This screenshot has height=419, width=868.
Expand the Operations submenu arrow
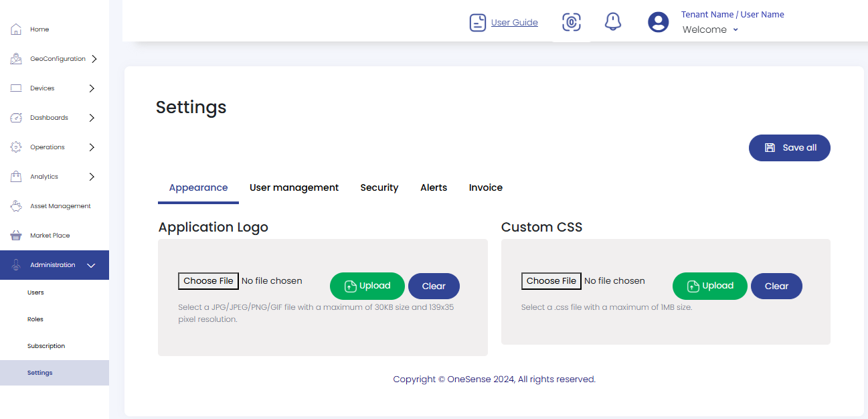click(x=92, y=147)
